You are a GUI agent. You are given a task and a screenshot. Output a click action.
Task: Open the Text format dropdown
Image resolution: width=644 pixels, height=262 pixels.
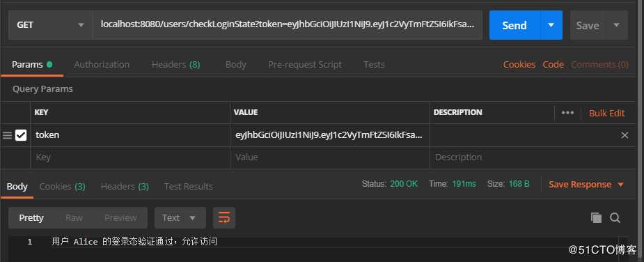(x=180, y=217)
